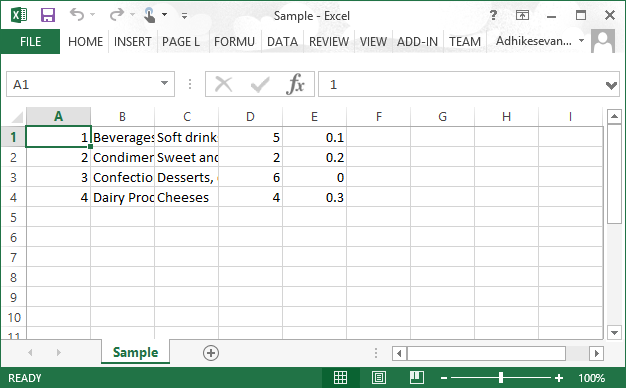Image resolution: width=626 pixels, height=388 pixels.
Task: Switch to the FORMULAS tab
Action: [x=234, y=42]
